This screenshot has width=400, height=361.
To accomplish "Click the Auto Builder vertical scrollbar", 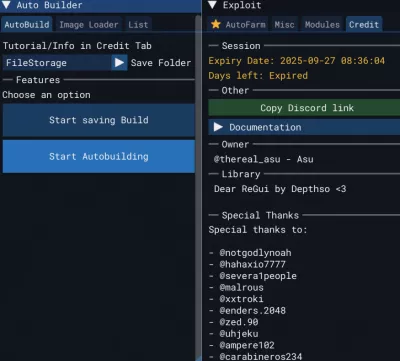I will (198, 187).
